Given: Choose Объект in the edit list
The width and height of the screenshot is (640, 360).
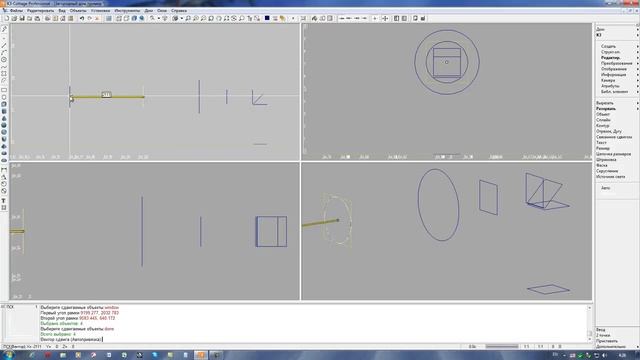Looking at the screenshot, I should coord(603,115).
